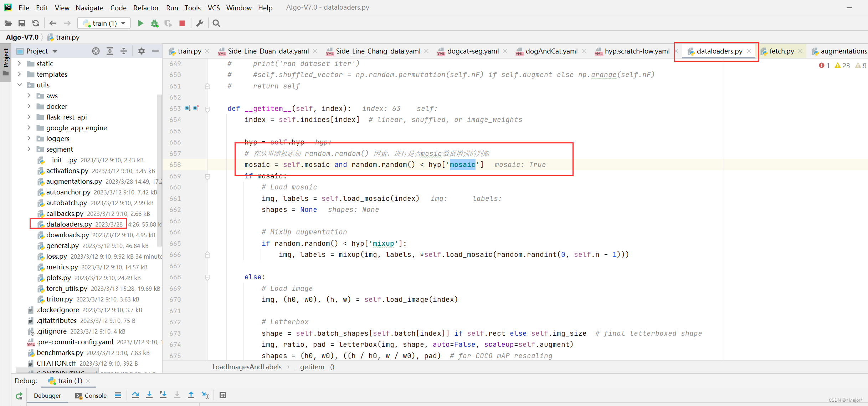
Task: Stop the process with the red square
Action: coord(182,23)
